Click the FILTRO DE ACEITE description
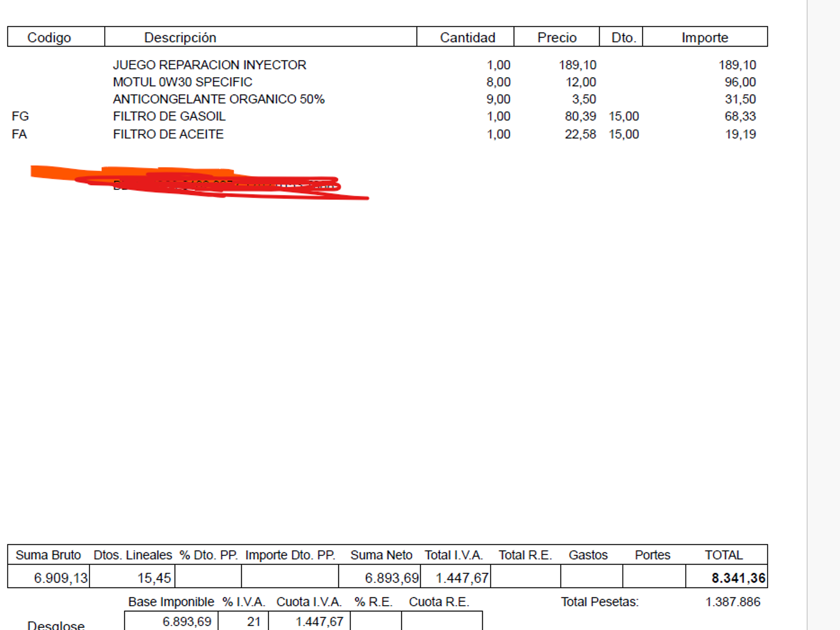This screenshot has width=840, height=630. pyautogui.click(x=168, y=134)
